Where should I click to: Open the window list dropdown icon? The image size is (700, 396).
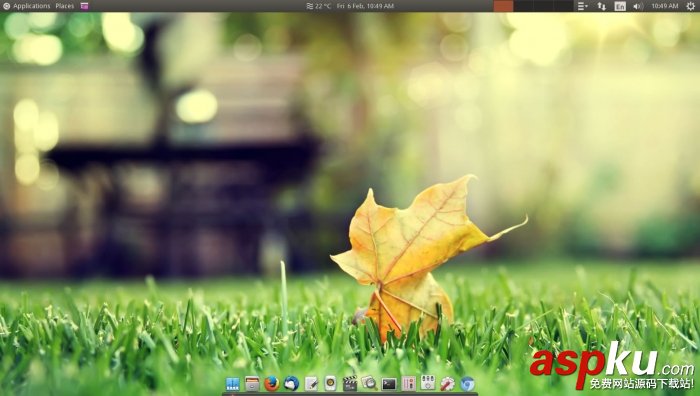(583, 6)
